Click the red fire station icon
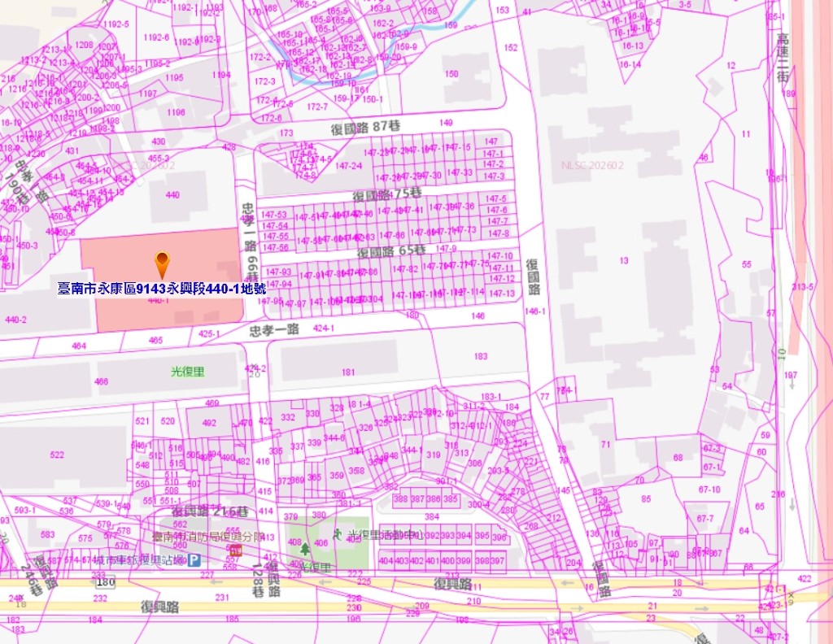Image resolution: width=833 pixels, height=644 pixels. coord(233,550)
